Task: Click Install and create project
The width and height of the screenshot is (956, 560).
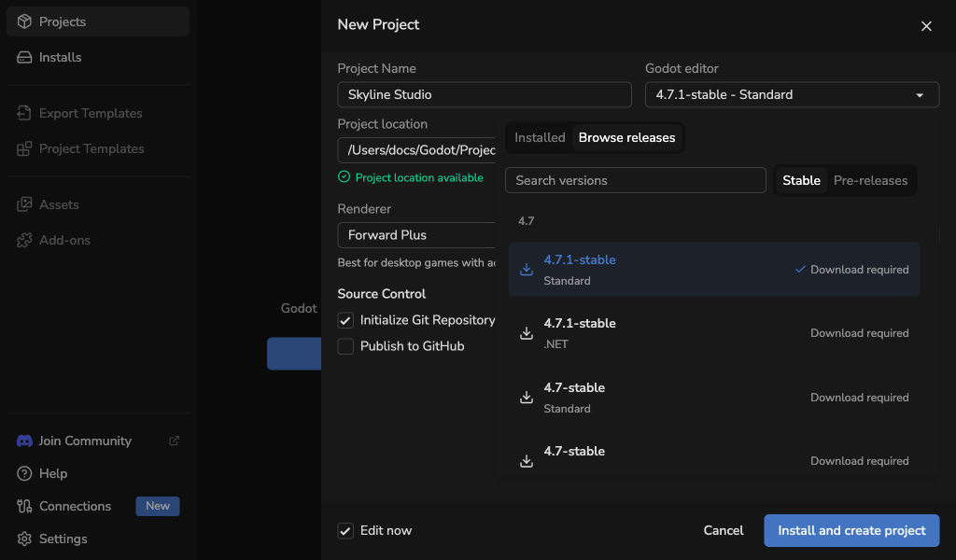Action: (x=851, y=531)
